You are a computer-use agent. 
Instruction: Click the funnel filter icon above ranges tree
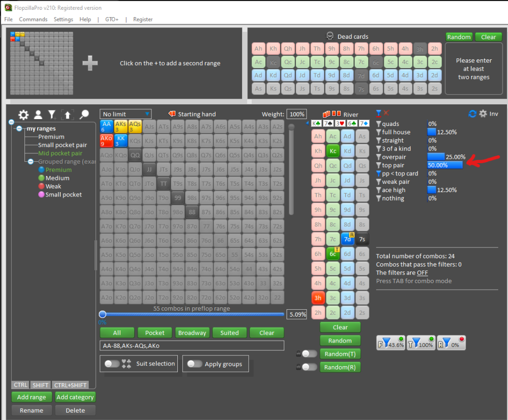(52, 114)
